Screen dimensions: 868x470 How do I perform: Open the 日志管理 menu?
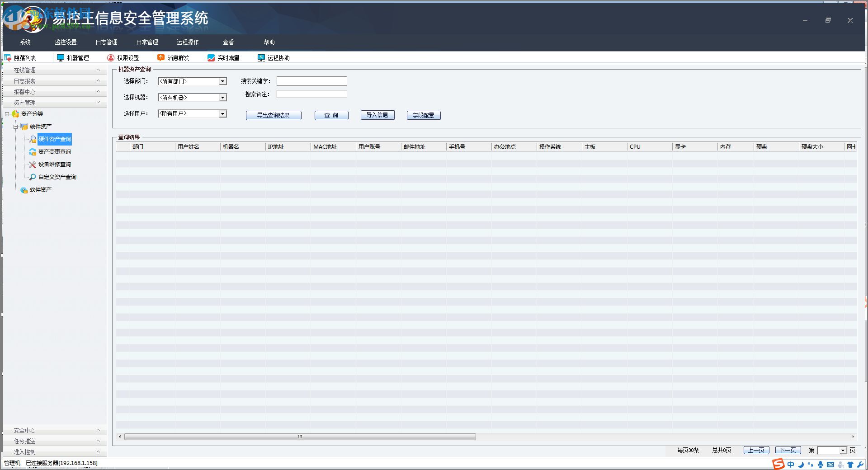(x=107, y=42)
